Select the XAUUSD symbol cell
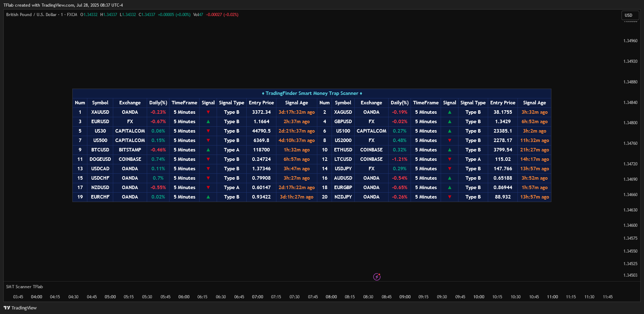Viewport: 644px width, 314px height. coord(100,112)
